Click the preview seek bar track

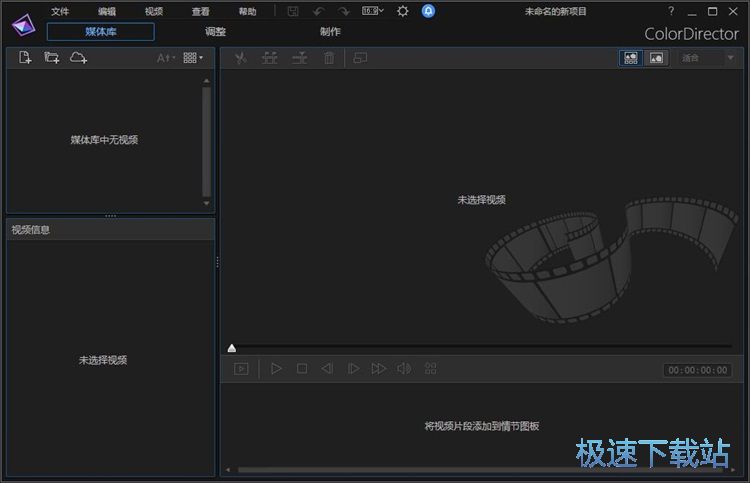coord(484,346)
